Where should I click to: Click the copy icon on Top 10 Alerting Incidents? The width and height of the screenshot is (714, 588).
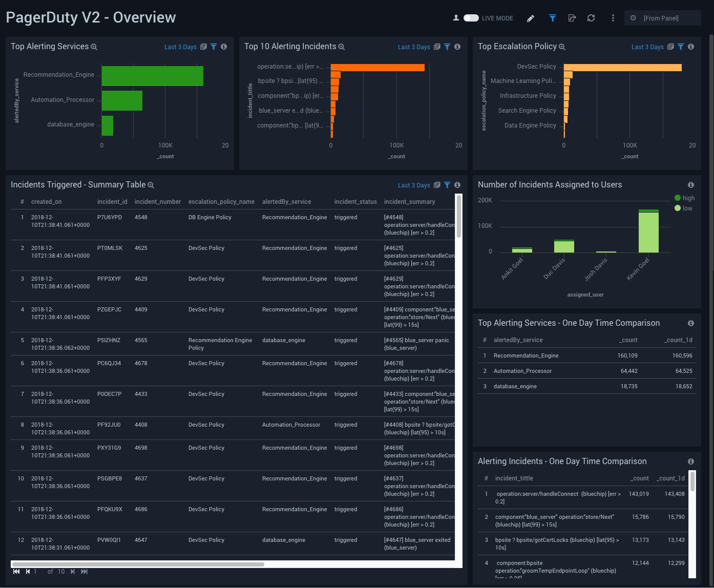[x=436, y=47]
